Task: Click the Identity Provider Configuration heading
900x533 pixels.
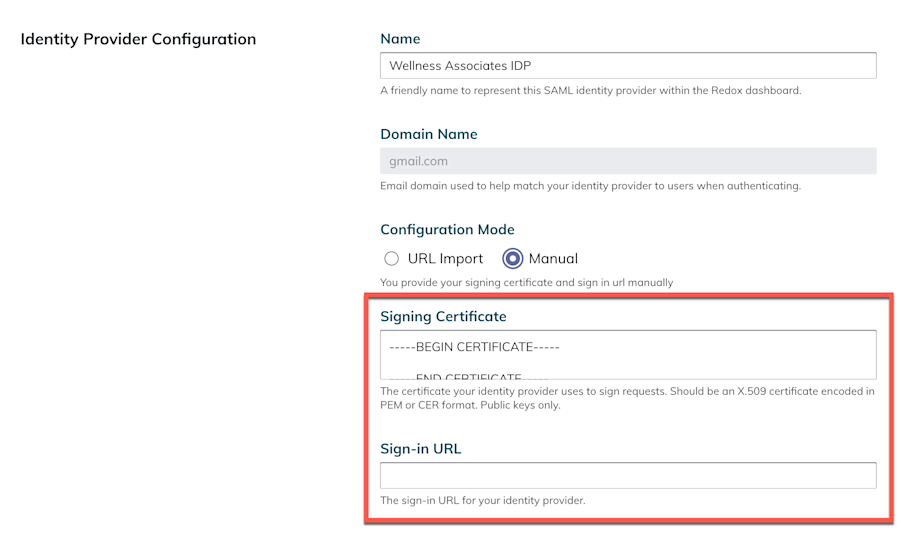Action: (138, 39)
